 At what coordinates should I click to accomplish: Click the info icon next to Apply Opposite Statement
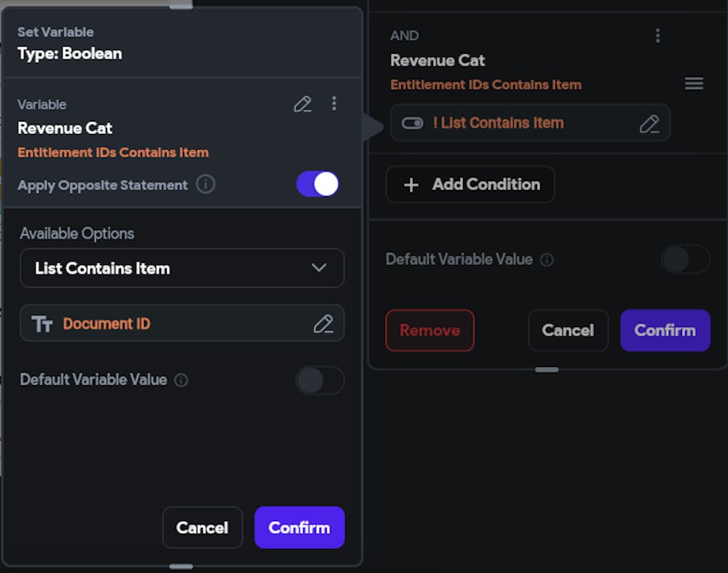point(206,185)
